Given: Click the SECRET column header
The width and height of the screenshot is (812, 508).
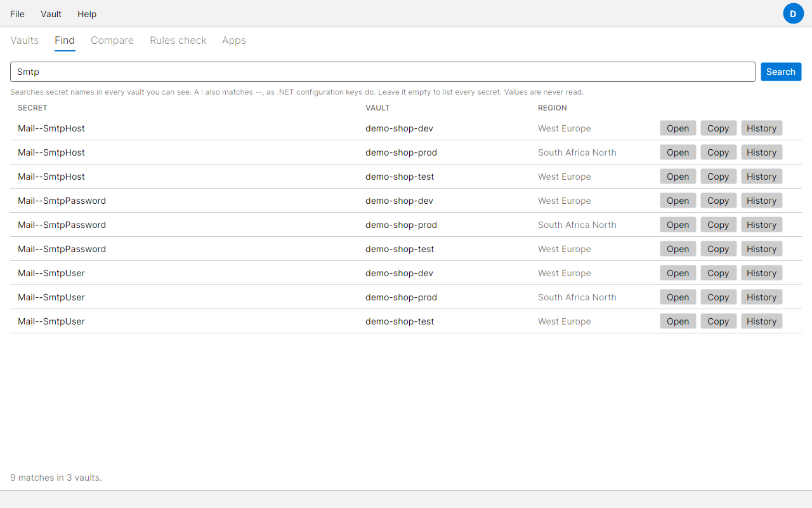Looking at the screenshot, I should pyautogui.click(x=32, y=108).
